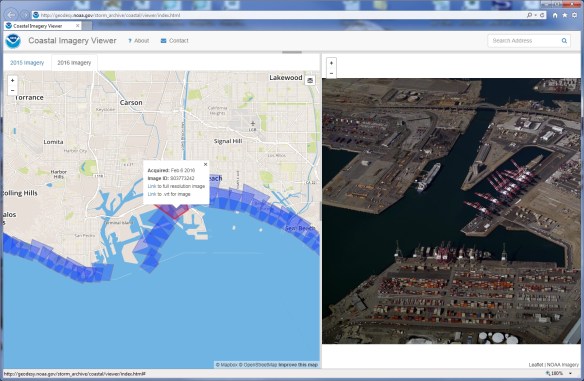Click the magnifier icon in address bar
The image size is (584, 381).
click(530, 15)
